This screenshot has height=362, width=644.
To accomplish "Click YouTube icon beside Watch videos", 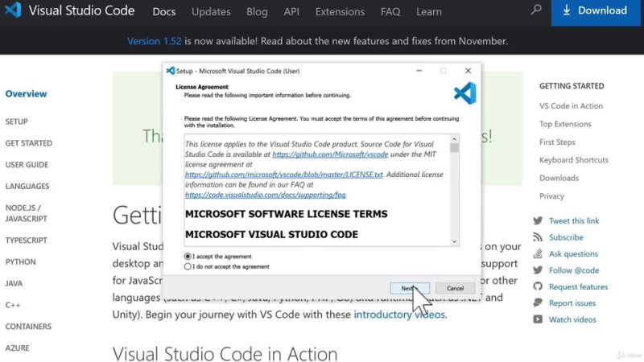I will pyautogui.click(x=538, y=319).
